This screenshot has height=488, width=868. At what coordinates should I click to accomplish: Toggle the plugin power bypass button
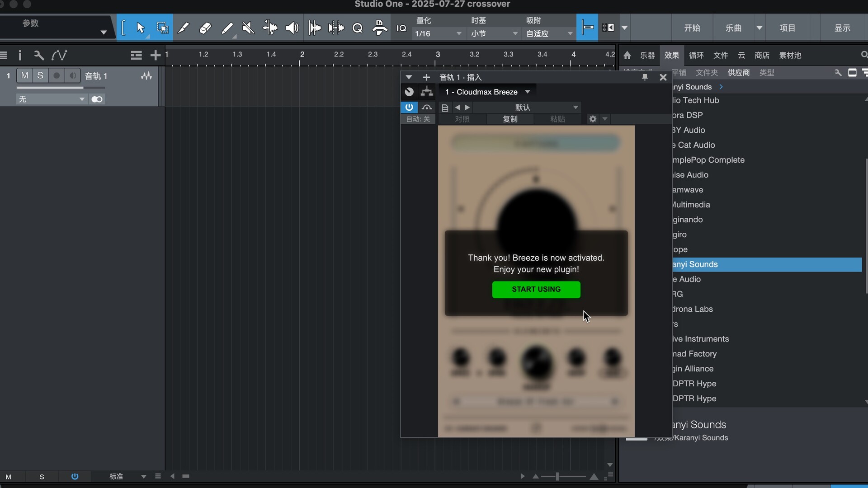409,107
